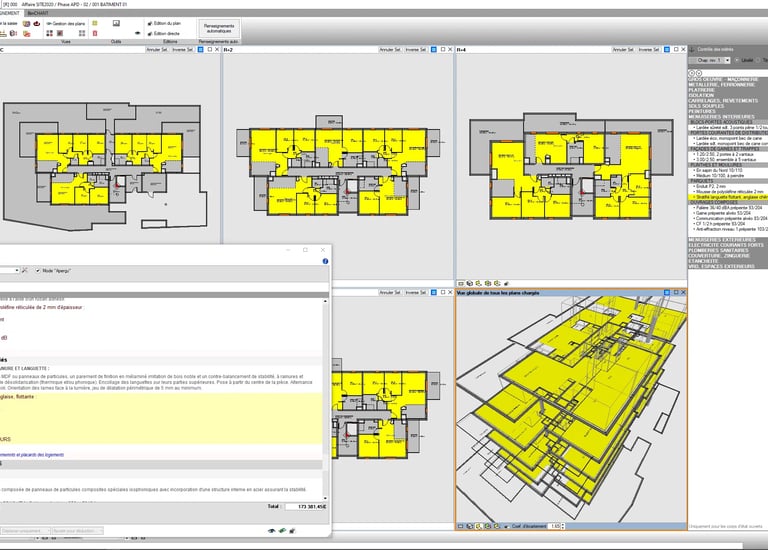Click the blue layout icon of R+2 pane
The image size is (768, 550).
(433, 49)
